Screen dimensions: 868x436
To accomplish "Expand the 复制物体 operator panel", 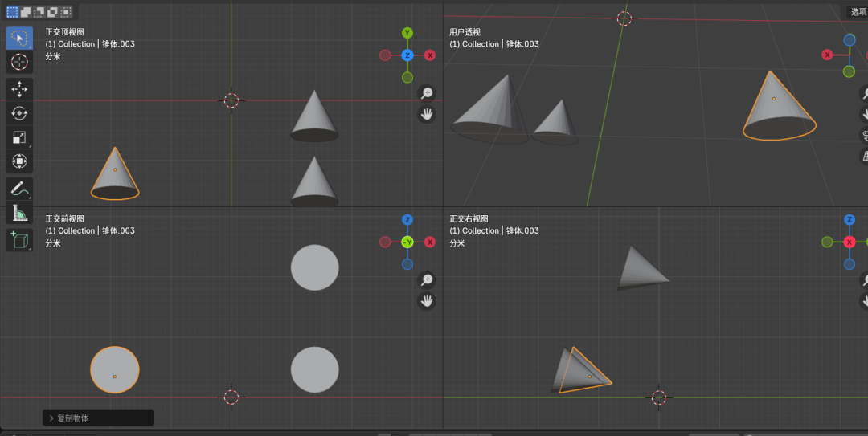I will (98, 418).
